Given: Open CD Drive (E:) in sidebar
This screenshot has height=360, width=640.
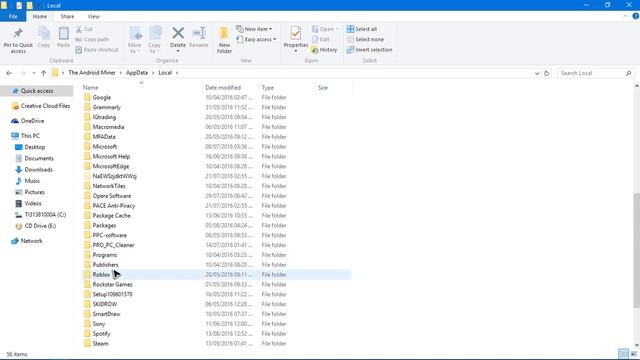Looking at the screenshot, I should tap(35, 226).
